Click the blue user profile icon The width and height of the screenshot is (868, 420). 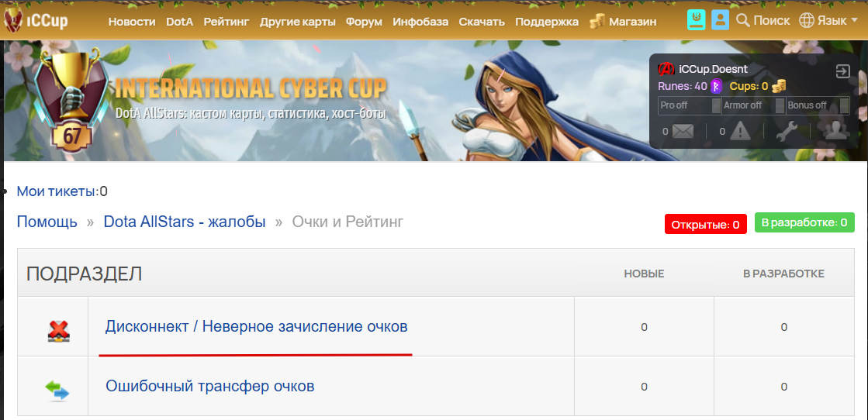[720, 20]
